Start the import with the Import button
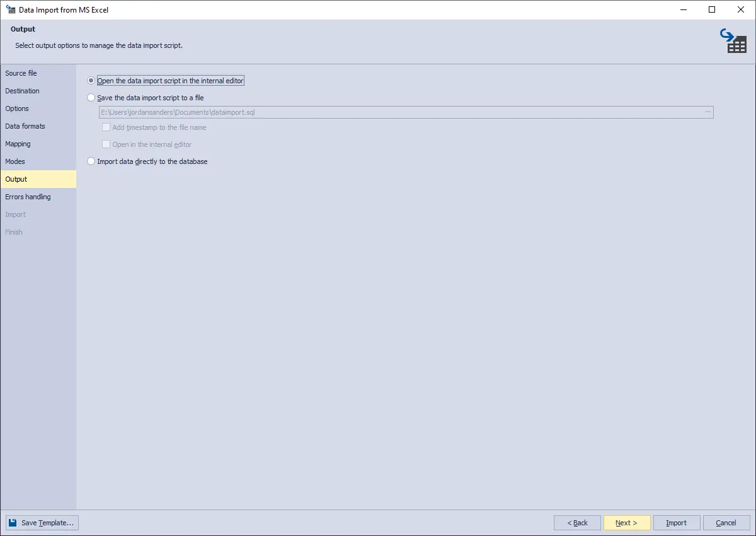Viewport: 756px width, 536px height. 676,522
